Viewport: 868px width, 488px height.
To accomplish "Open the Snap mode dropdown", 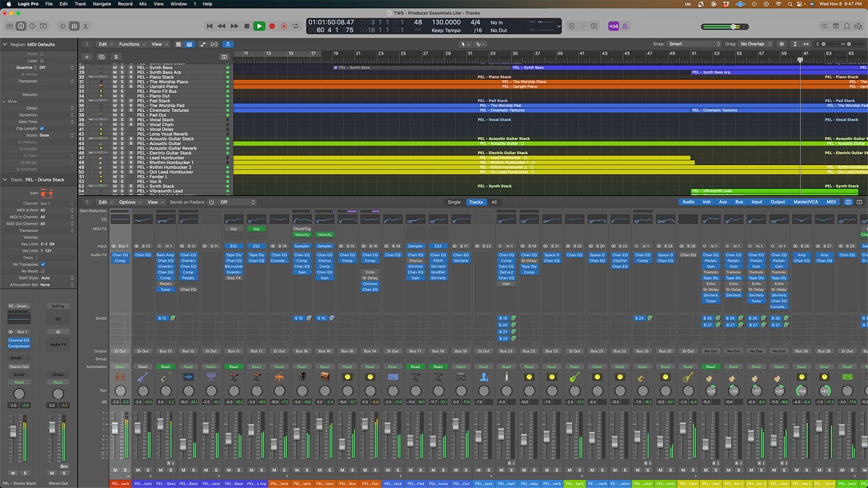I will (x=694, y=44).
